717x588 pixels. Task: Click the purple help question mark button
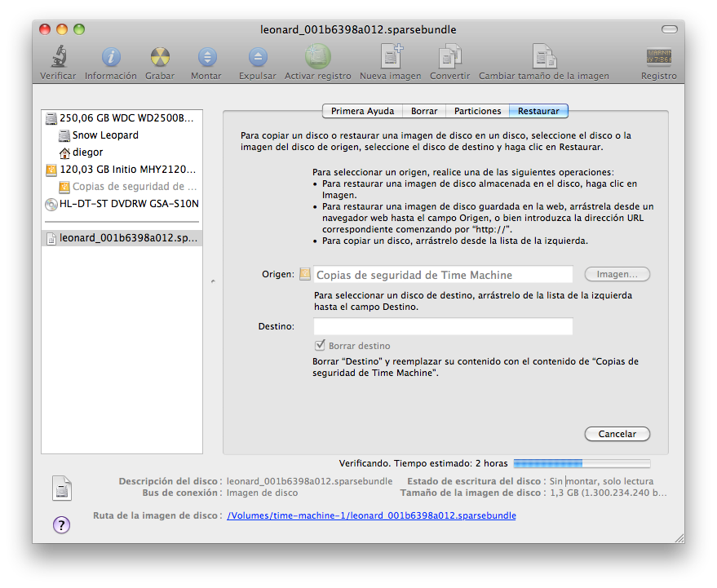click(61, 525)
